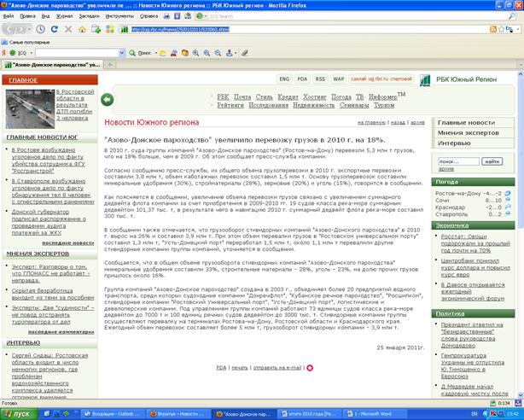Open the Журнал menu
This screenshot has height=420, width=524.
64,16
